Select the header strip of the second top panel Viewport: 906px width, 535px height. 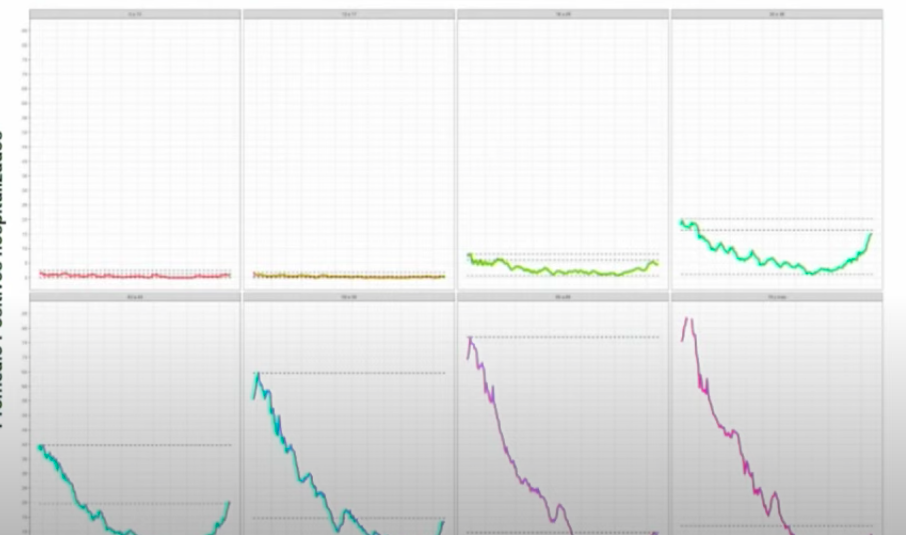(348, 15)
